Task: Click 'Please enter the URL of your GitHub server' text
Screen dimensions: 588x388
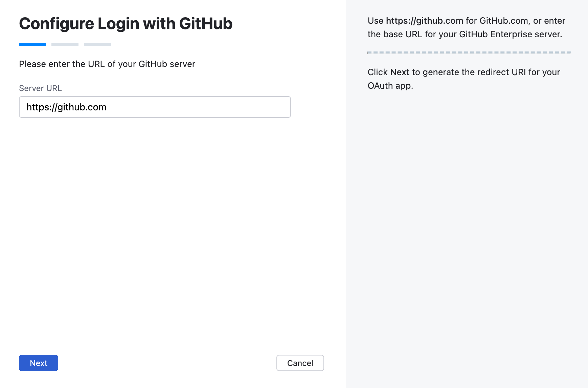Action: click(x=107, y=64)
